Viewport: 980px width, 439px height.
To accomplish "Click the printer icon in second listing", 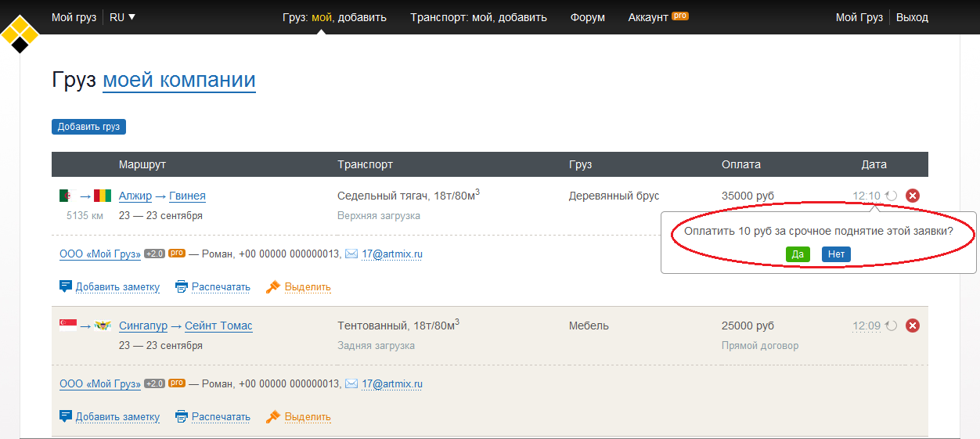I will 182,417.
